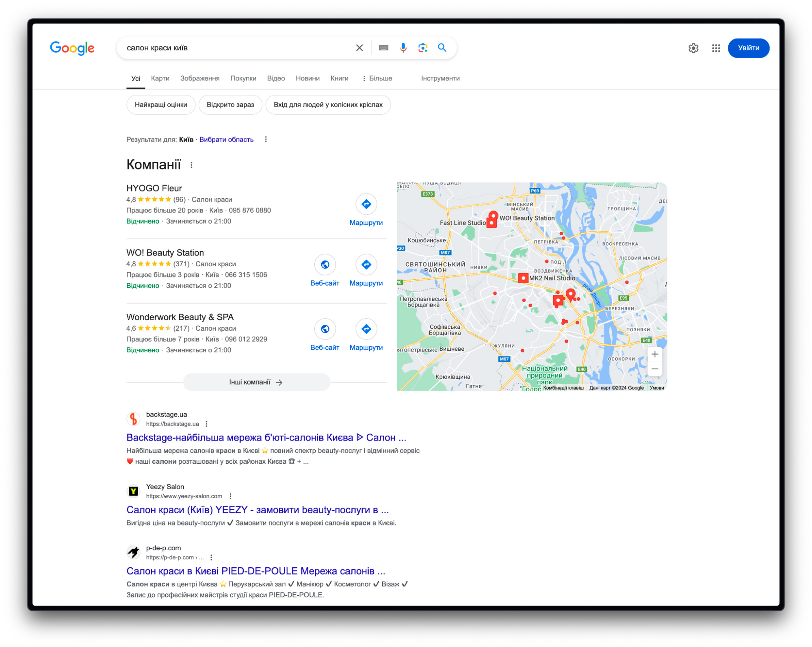Switch to the Відео tab

pyautogui.click(x=276, y=78)
